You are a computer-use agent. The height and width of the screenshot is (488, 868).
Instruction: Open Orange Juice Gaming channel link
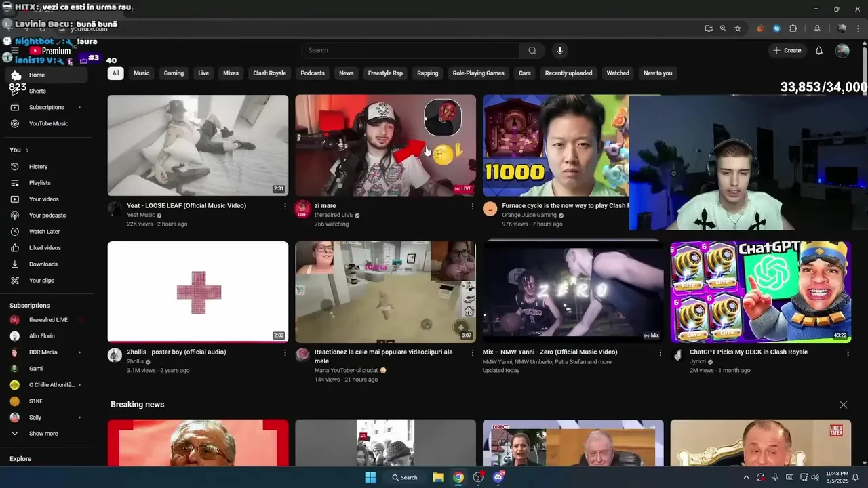click(x=529, y=215)
